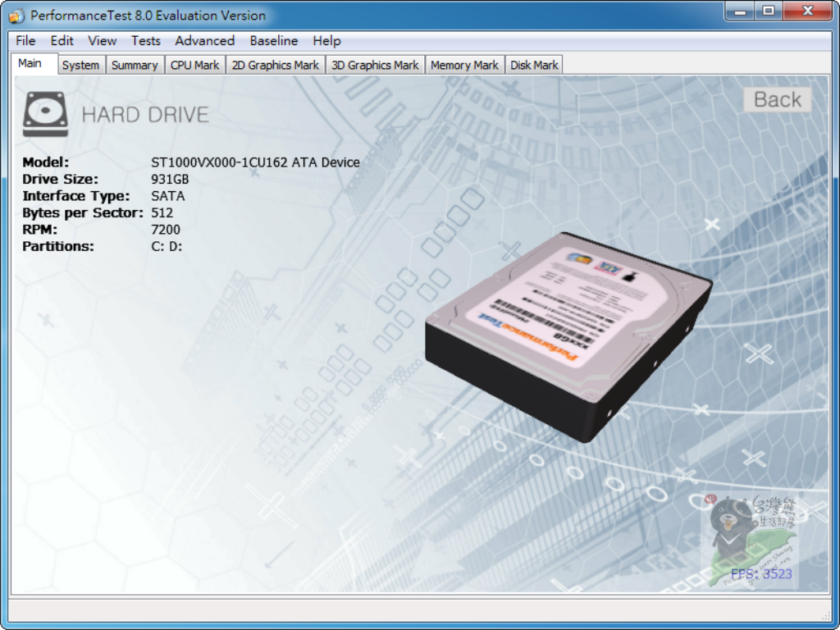Click the RPM: label
Screen dimensions: 840x630
[x=39, y=230]
